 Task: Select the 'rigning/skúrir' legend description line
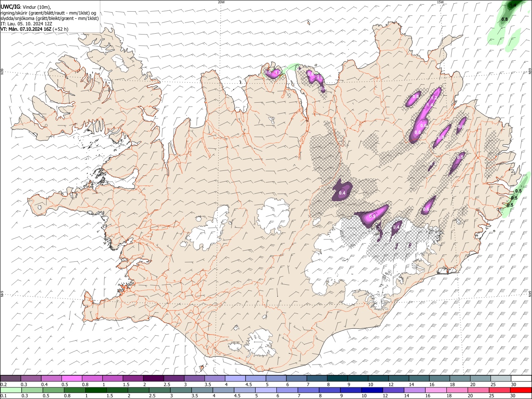[x=49, y=12]
